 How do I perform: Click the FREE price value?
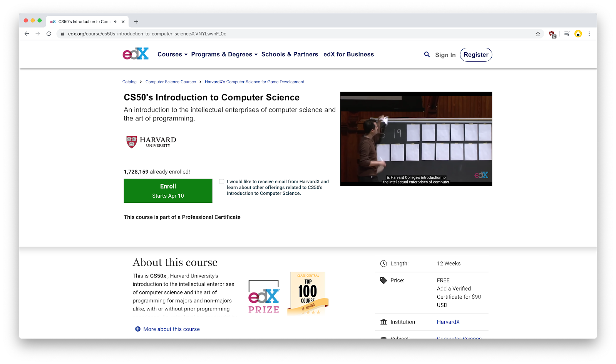coord(443,281)
